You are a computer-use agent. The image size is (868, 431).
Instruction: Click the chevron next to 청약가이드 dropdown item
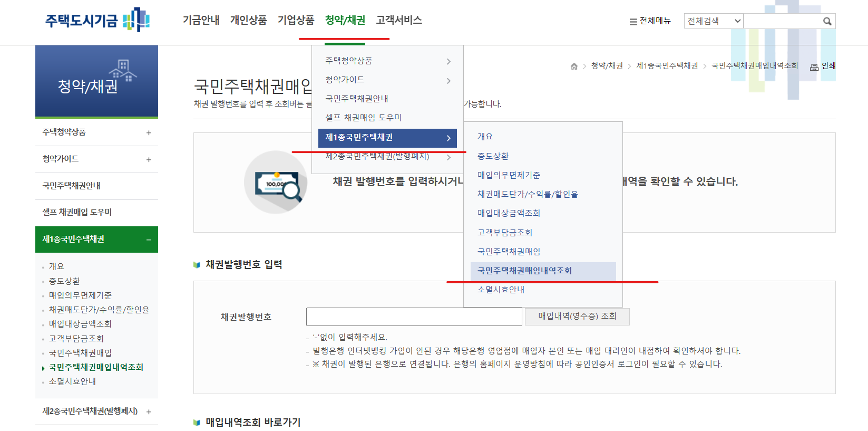tap(448, 81)
